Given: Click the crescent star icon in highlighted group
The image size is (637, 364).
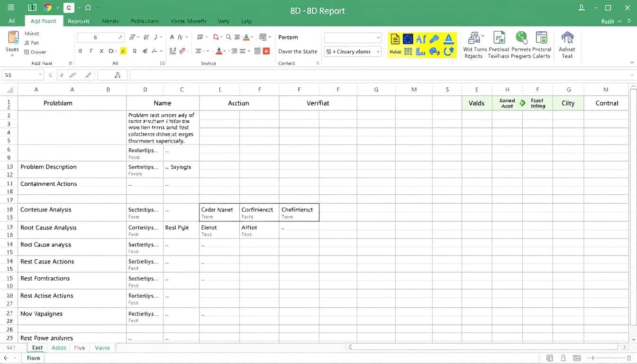Looking at the screenshot, I should [x=448, y=52].
